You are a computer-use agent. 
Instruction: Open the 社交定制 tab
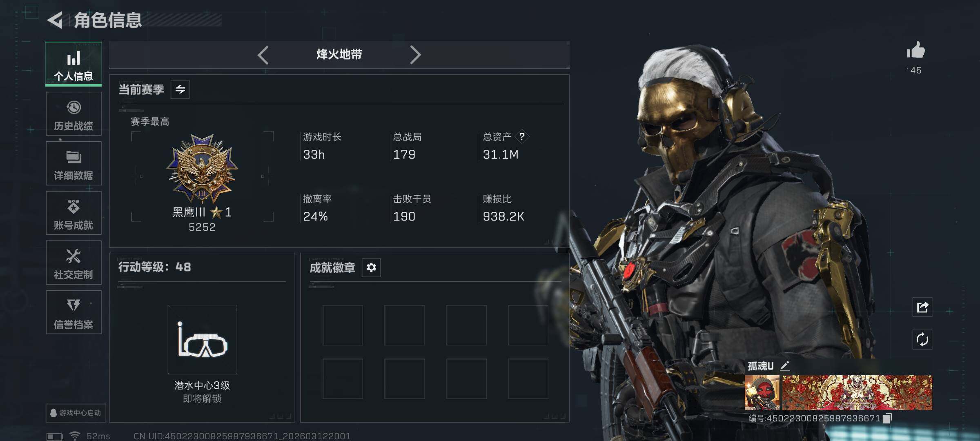[x=73, y=263]
